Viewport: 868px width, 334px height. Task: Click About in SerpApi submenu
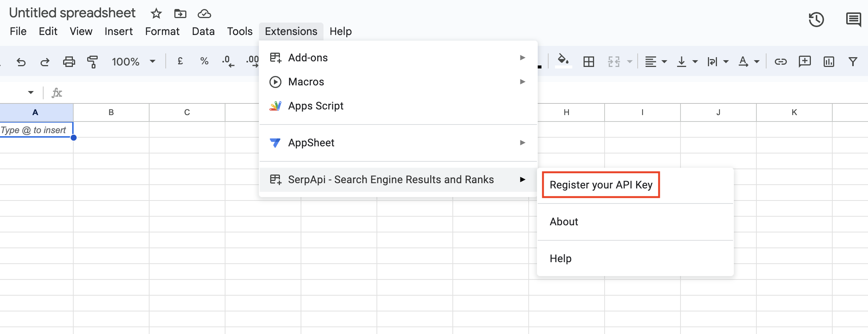[564, 222]
